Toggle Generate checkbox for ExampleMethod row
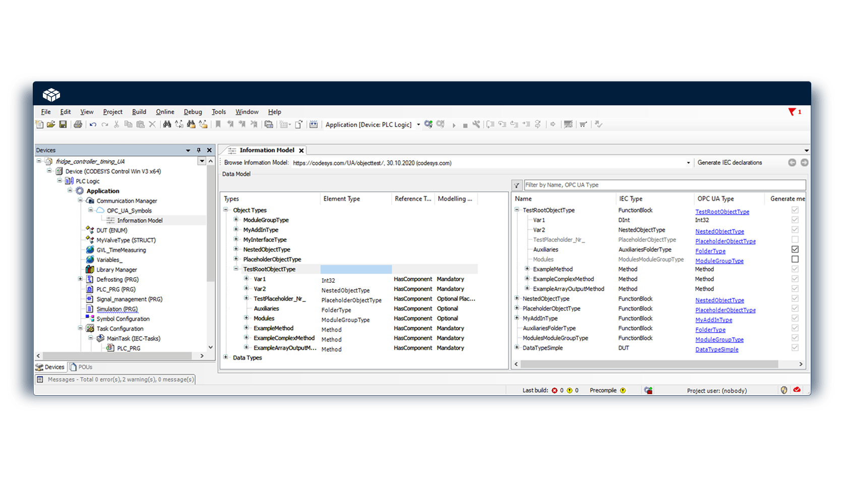Screen dimensions: 842x504 (795, 269)
